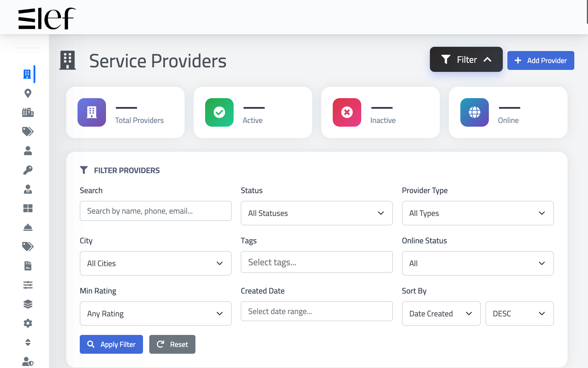The image size is (588, 368).
Task: Click the Inactive card label
Action: [383, 120]
